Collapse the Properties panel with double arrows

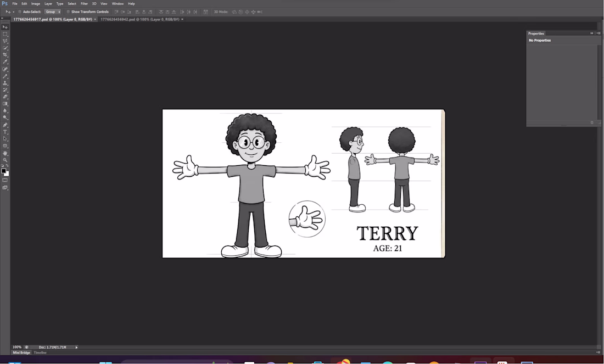[592, 33]
